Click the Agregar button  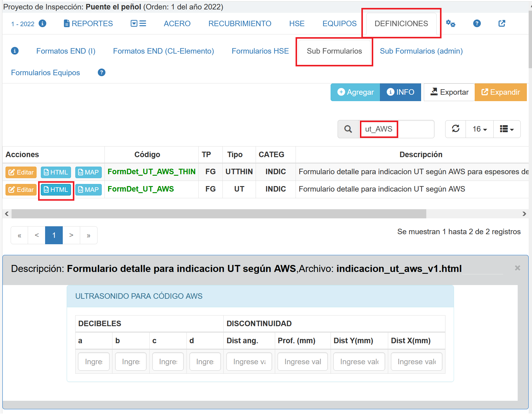pos(355,92)
